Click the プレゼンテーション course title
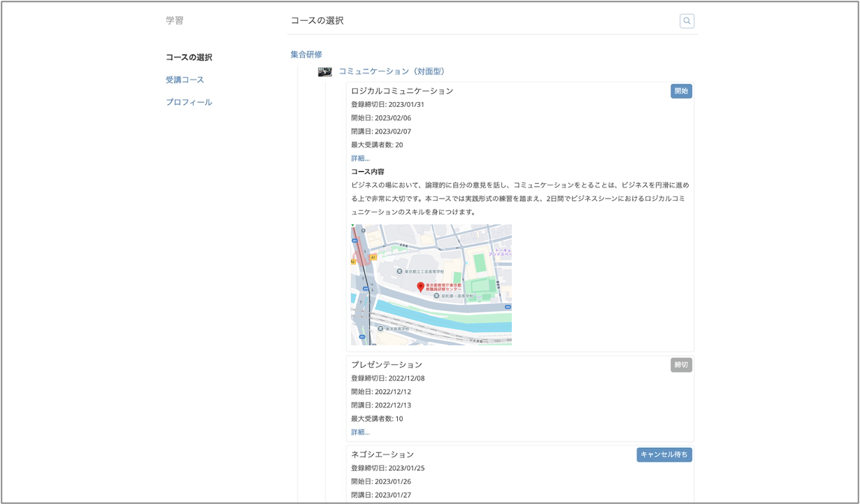This screenshot has width=860, height=504. click(387, 365)
